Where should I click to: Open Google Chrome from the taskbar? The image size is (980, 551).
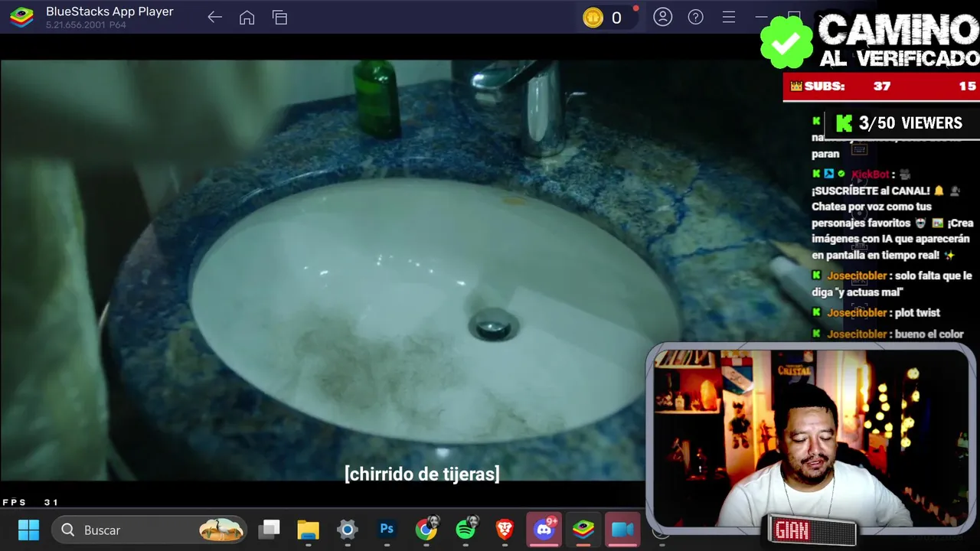(x=426, y=529)
